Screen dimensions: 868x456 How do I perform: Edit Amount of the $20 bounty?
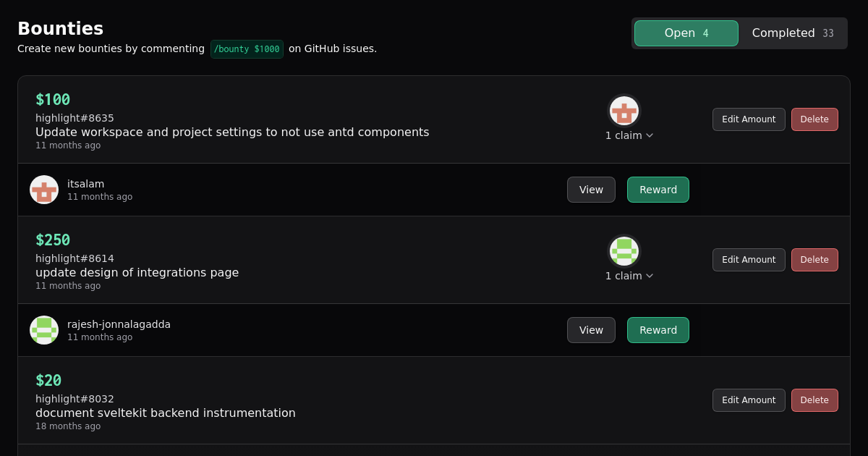[x=749, y=400]
